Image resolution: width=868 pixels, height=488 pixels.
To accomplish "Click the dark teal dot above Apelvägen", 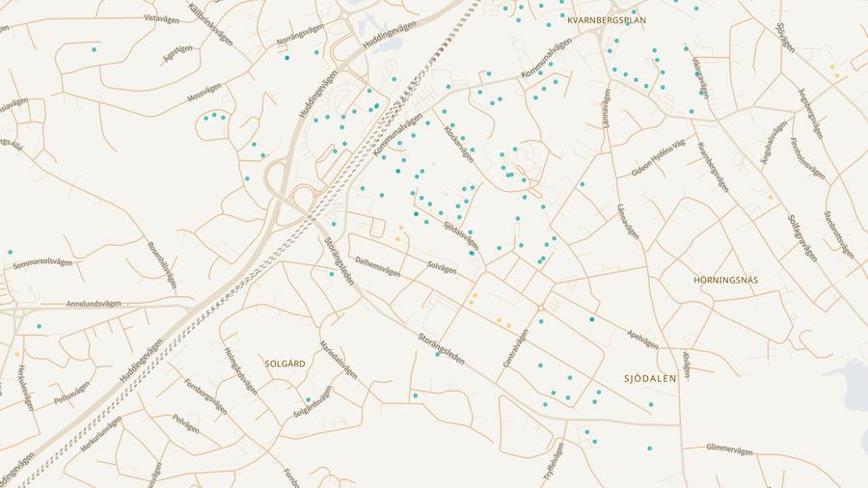I will pyautogui.click(x=591, y=319).
